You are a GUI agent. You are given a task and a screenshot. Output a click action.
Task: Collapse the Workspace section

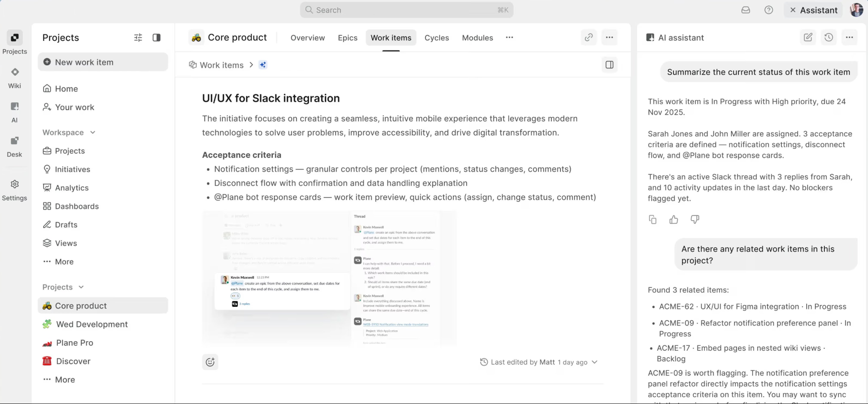[x=69, y=133]
